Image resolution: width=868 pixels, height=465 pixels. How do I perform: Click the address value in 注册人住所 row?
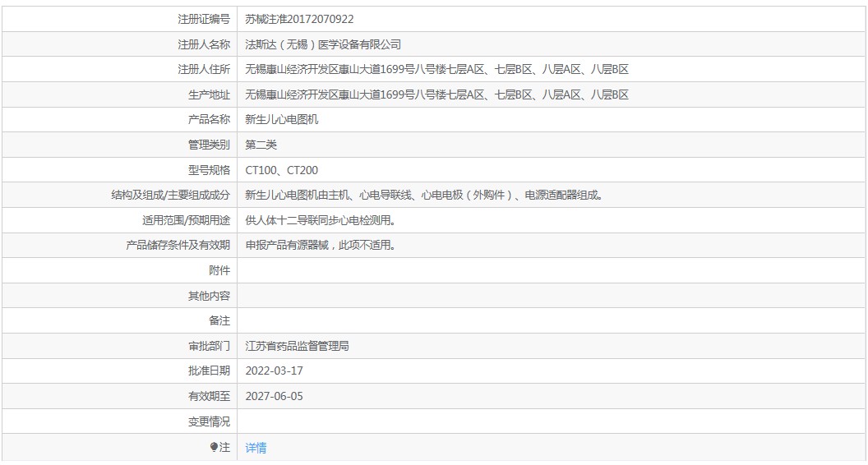point(437,70)
